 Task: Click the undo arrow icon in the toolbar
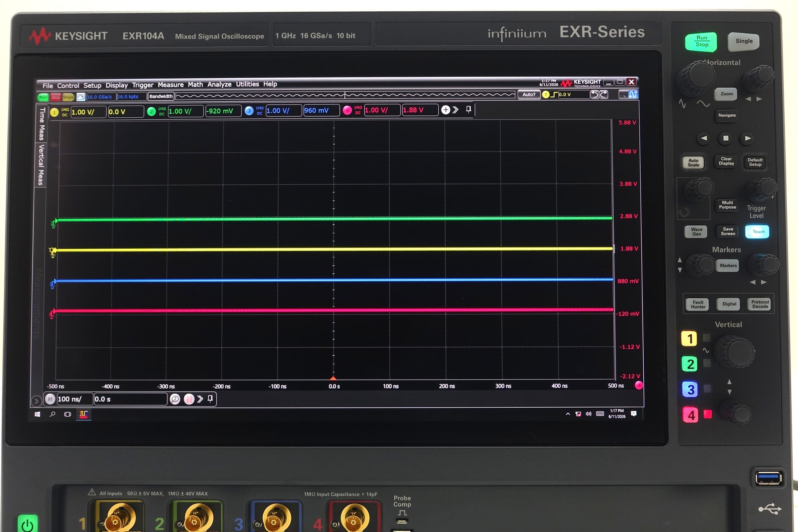pyautogui.click(x=594, y=94)
